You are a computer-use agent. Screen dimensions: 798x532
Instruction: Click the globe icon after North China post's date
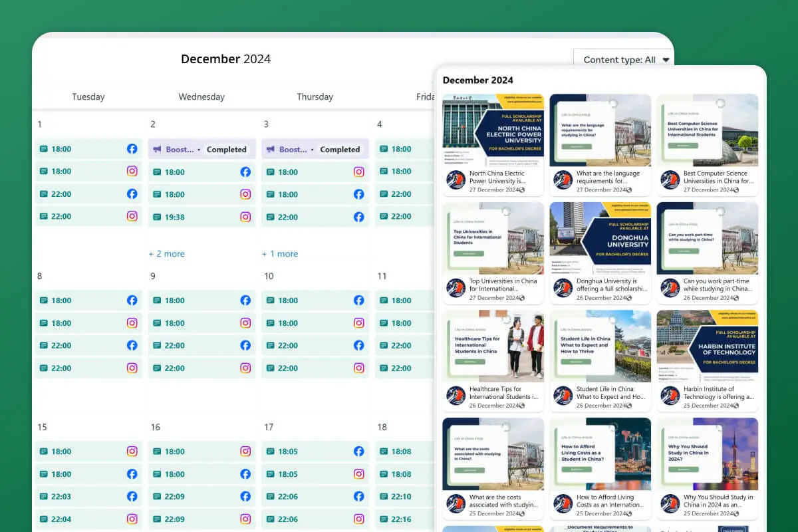coord(521,190)
